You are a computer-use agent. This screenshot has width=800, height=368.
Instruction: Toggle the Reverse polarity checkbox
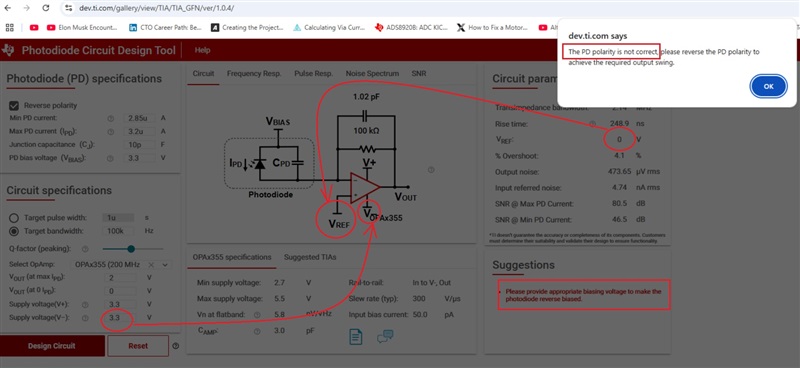(x=14, y=105)
